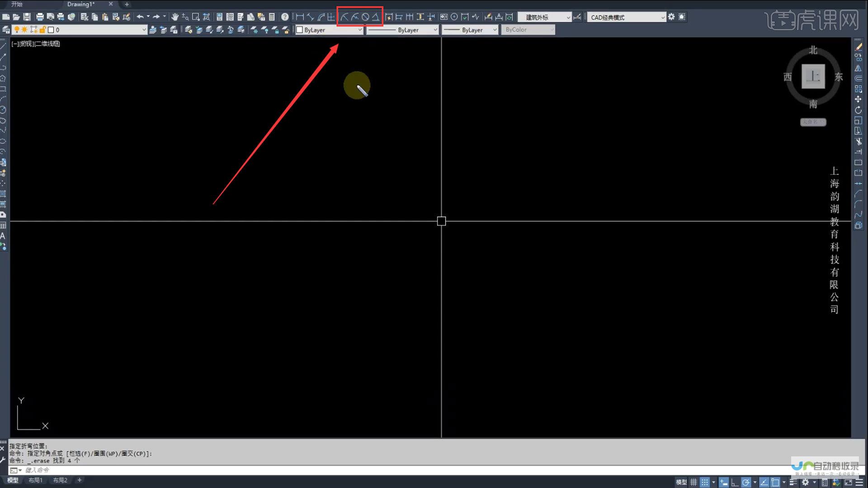
Task: Open the Layer Properties Manager icon
Action: coord(6,30)
